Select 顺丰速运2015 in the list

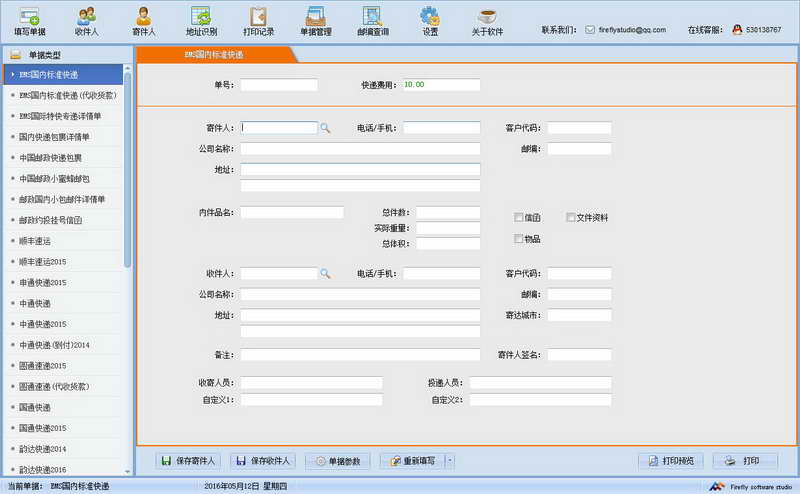pos(63,262)
